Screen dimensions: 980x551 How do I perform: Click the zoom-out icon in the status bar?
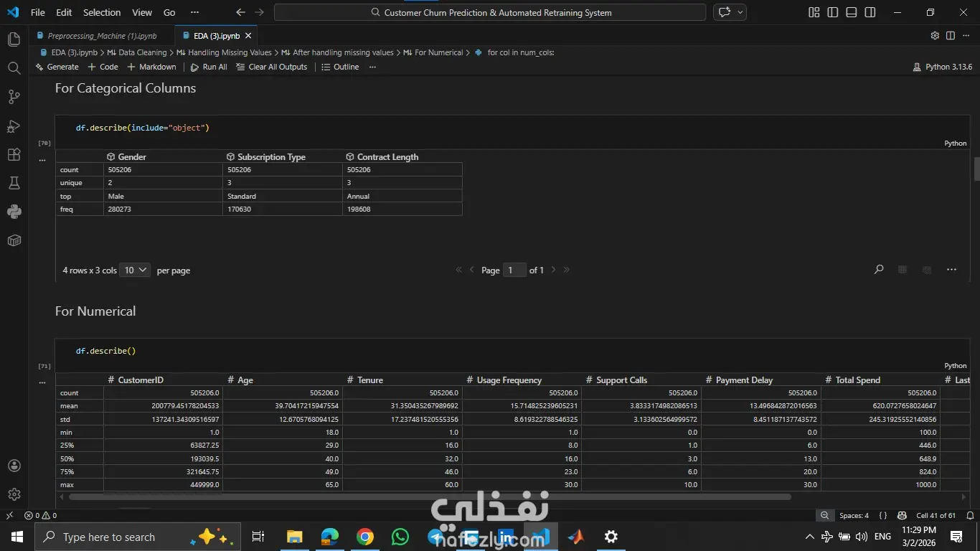click(x=825, y=515)
